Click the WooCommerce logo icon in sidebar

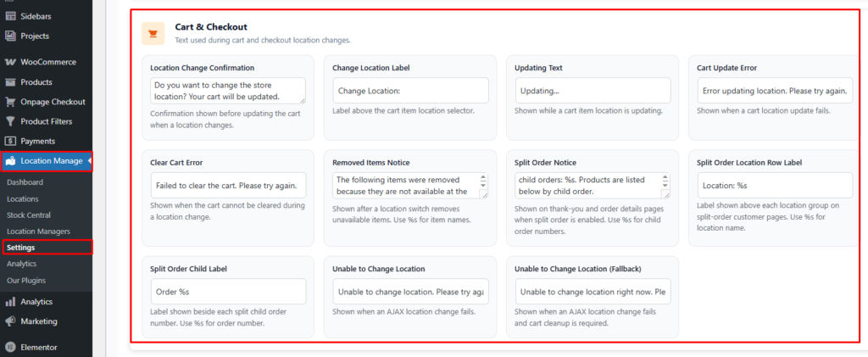[x=10, y=62]
